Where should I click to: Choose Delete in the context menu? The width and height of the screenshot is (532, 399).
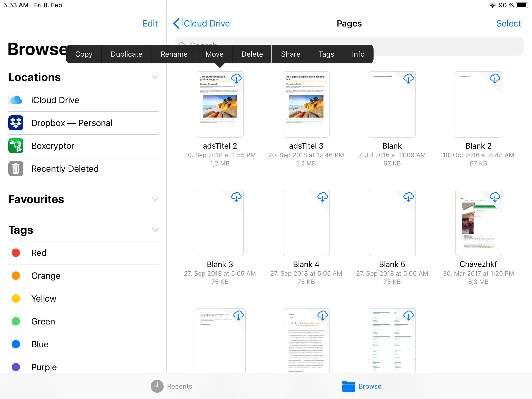[252, 54]
